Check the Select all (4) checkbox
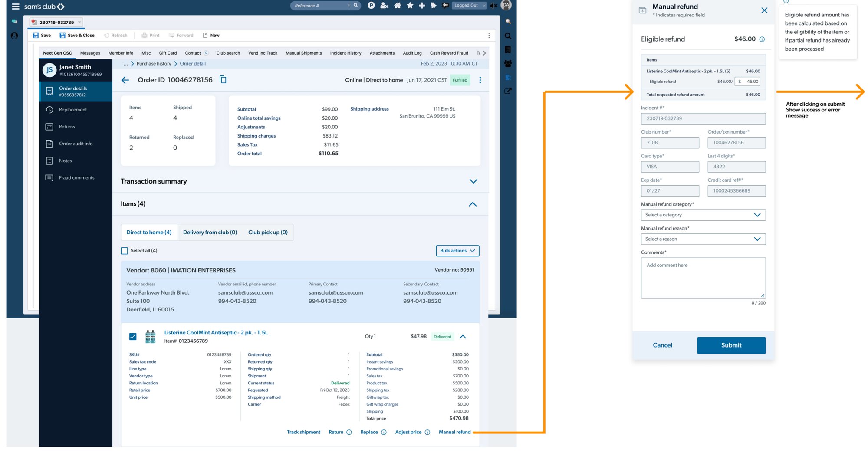Viewport: 868px width, 459px height. (x=125, y=251)
